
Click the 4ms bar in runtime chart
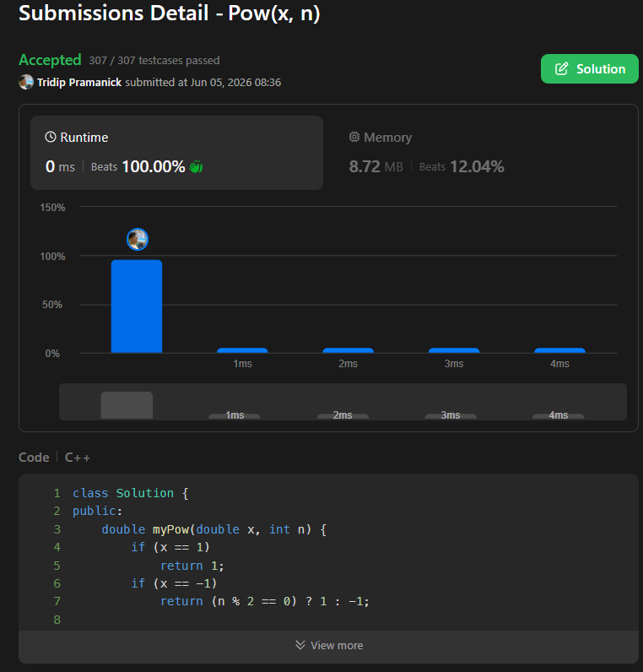pyautogui.click(x=560, y=350)
